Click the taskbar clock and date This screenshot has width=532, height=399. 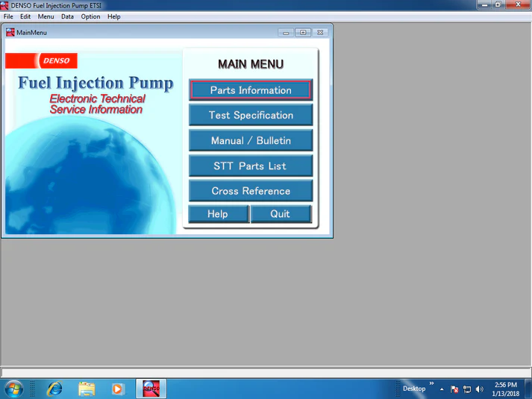[505, 389]
